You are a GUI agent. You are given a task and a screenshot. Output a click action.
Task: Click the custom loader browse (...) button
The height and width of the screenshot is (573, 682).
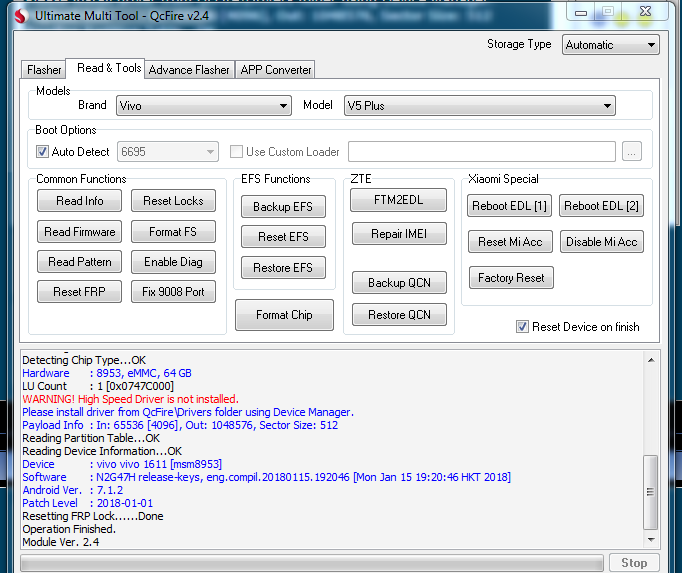point(632,152)
